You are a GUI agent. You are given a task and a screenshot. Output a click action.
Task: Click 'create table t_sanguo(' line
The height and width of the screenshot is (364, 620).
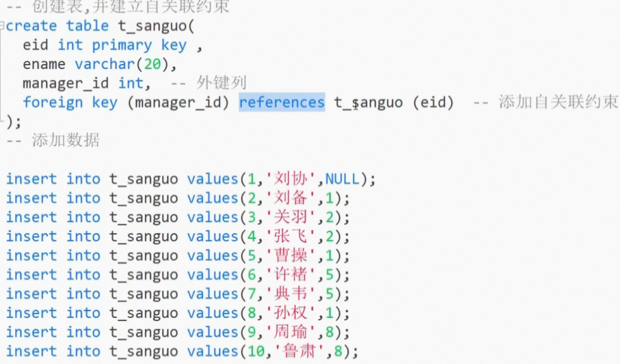(100, 26)
